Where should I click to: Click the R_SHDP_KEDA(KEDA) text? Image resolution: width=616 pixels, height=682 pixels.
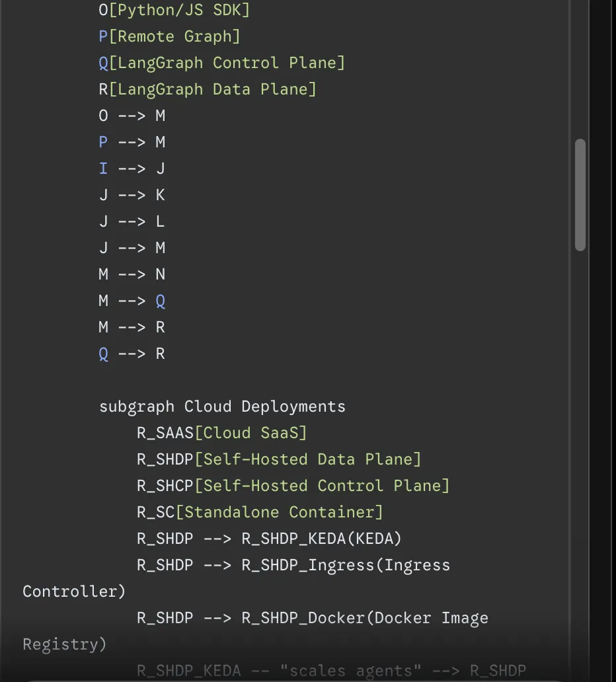[x=321, y=539]
